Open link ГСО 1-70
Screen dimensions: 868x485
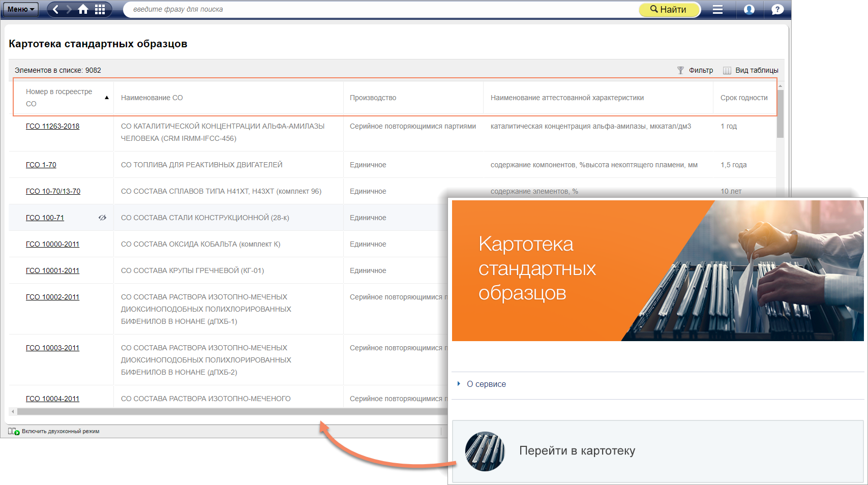41,165
